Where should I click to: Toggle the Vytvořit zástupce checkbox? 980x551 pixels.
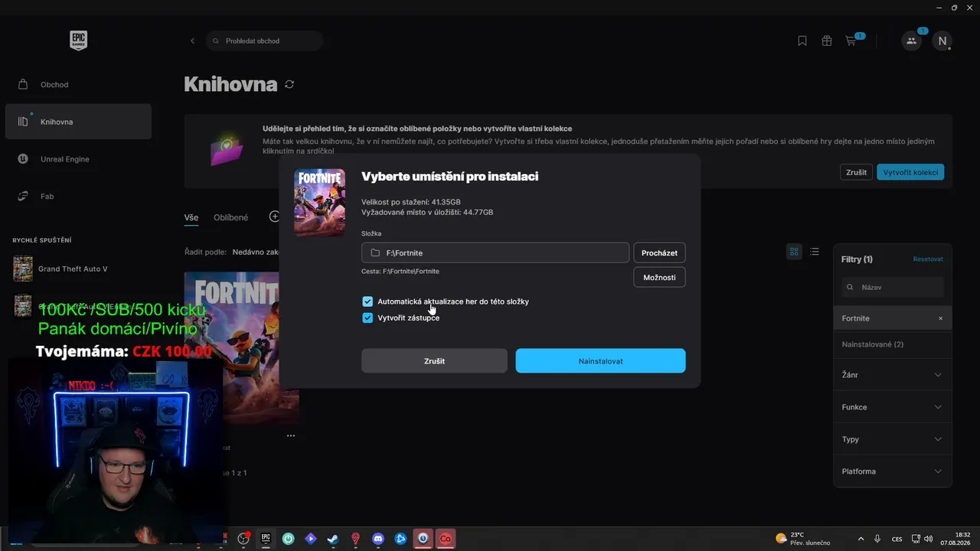coord(367,318)
